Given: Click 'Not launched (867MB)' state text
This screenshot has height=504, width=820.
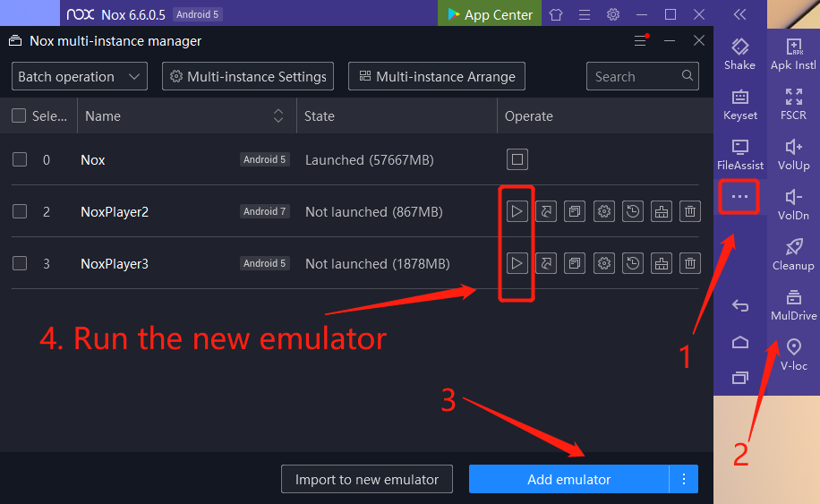Looking at the screenshot, I should [x=374, y=212].
